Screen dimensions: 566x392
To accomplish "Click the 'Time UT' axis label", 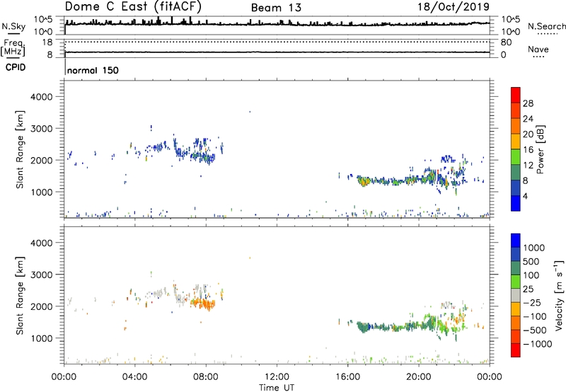I will [277, 388].
